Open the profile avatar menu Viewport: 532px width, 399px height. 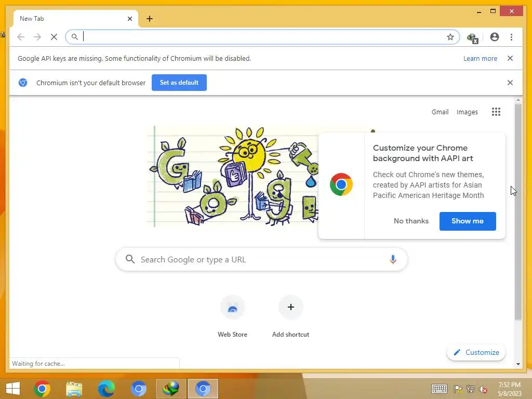[x=495, y=37]
